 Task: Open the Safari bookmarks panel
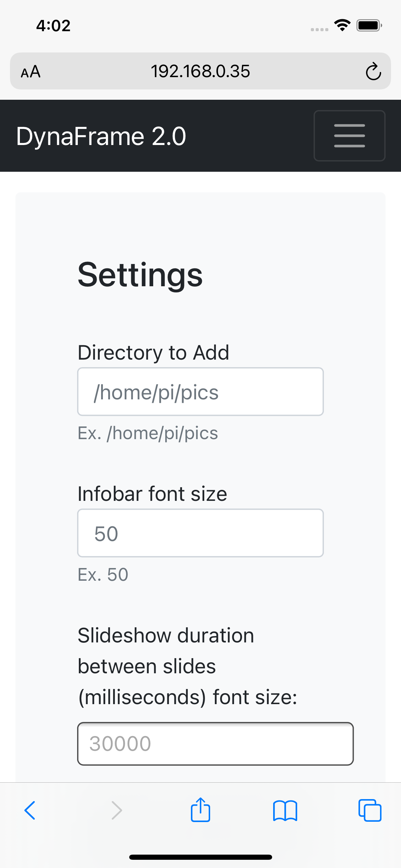click(285, 811)
